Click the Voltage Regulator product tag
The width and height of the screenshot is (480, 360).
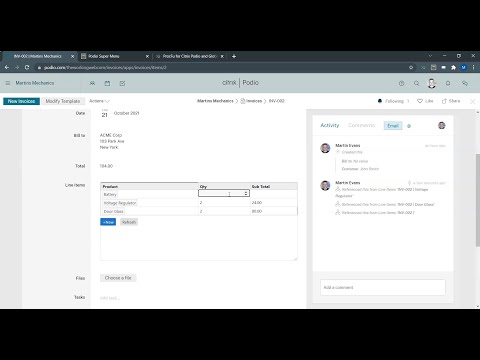120,203
